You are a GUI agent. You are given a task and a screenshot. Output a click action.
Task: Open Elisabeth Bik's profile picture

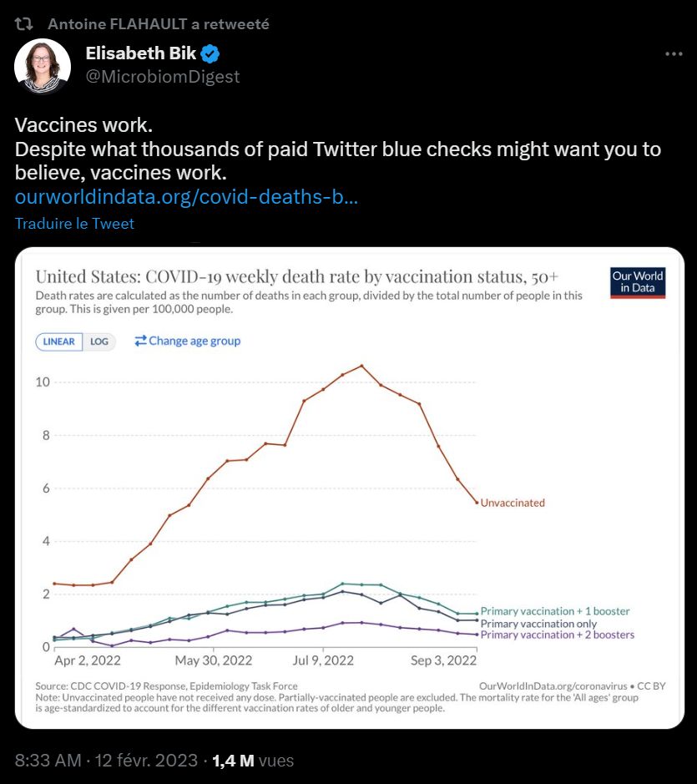click(43, 66)
